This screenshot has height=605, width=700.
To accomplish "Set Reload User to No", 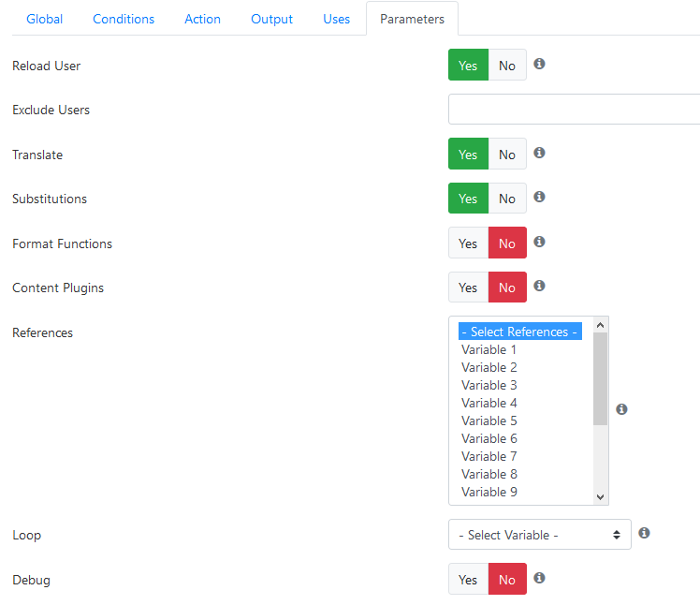I will tap(507, 66).
